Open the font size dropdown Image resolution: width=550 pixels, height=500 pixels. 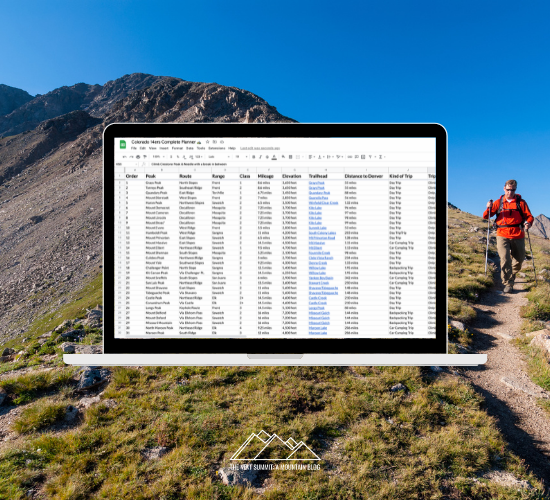pyautogui.click(x=242, y=157)
